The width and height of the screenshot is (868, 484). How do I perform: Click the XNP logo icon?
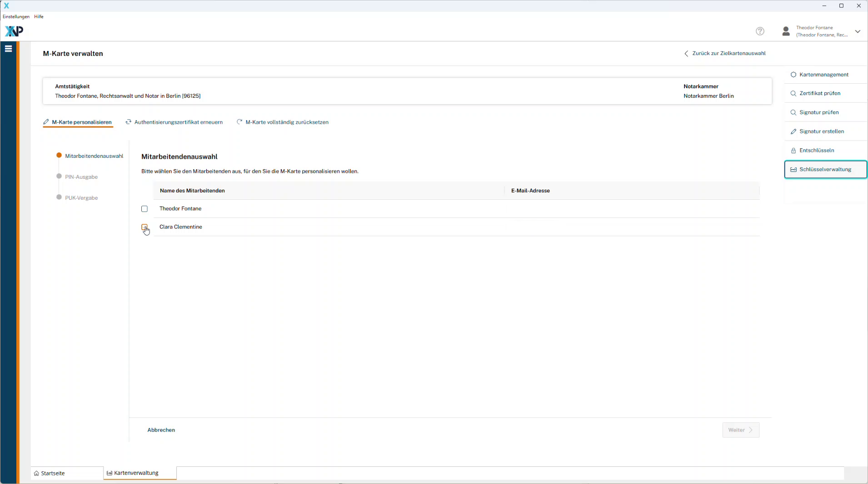point(14,31)
